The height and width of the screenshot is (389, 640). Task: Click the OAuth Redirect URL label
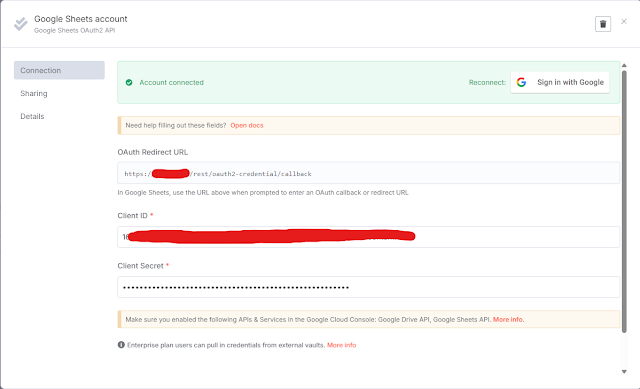click(x=153, y=152)
